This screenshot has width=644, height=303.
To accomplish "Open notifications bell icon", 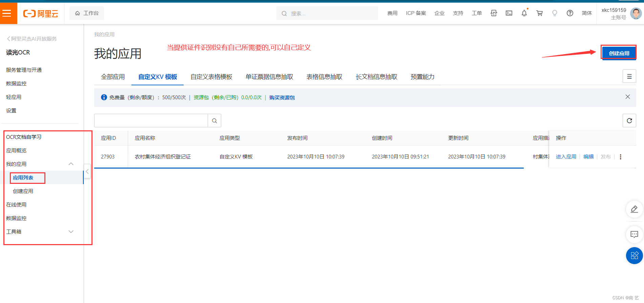I will [524, 13].
